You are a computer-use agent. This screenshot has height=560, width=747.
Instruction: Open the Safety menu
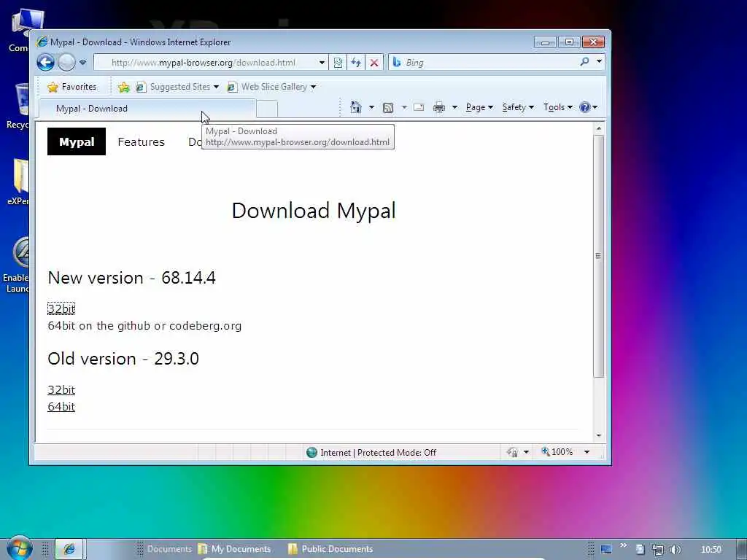pos(518,107)
